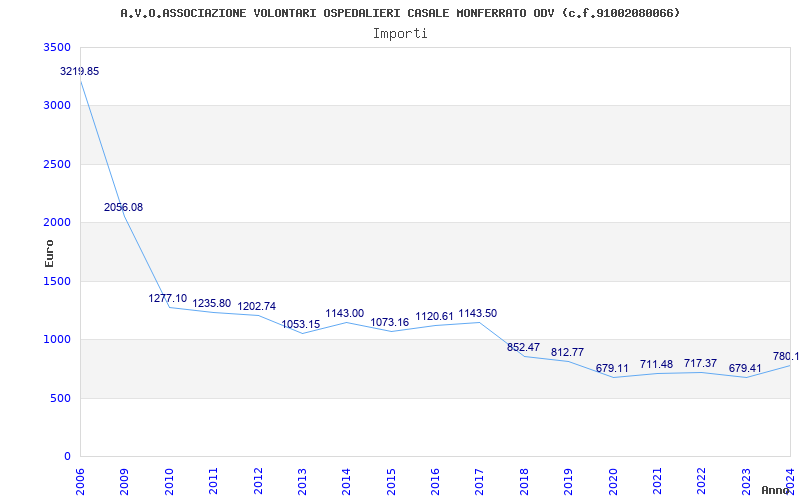Select the 2020 year label
800x500 pixels.
coord(613,481)
